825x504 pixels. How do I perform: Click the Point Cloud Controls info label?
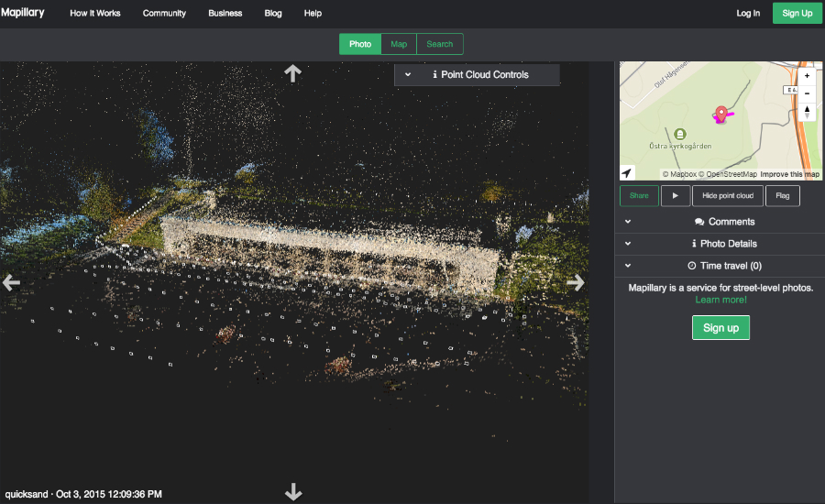(480, 75)
